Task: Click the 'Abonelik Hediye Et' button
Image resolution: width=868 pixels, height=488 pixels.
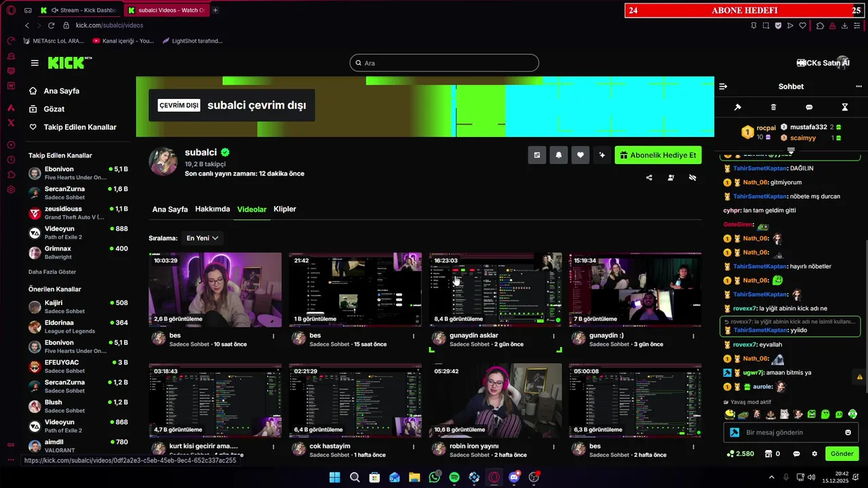Action: pos(658,155)
